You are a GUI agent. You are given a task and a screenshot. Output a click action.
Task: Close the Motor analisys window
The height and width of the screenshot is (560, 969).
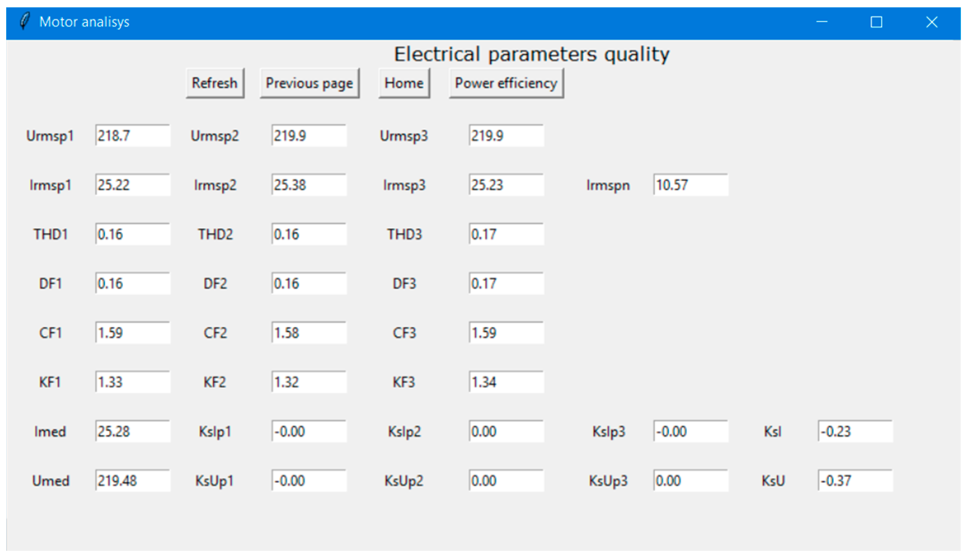(x=932, y=22)
